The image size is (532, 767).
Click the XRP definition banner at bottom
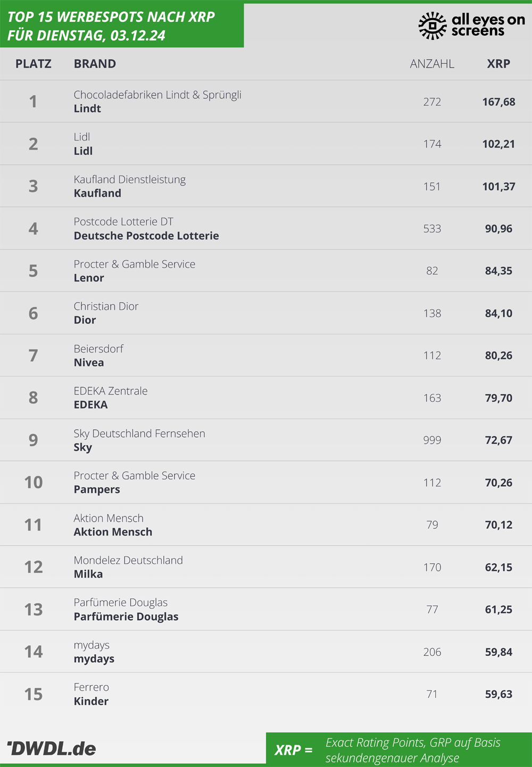click(x=399, y=749)
